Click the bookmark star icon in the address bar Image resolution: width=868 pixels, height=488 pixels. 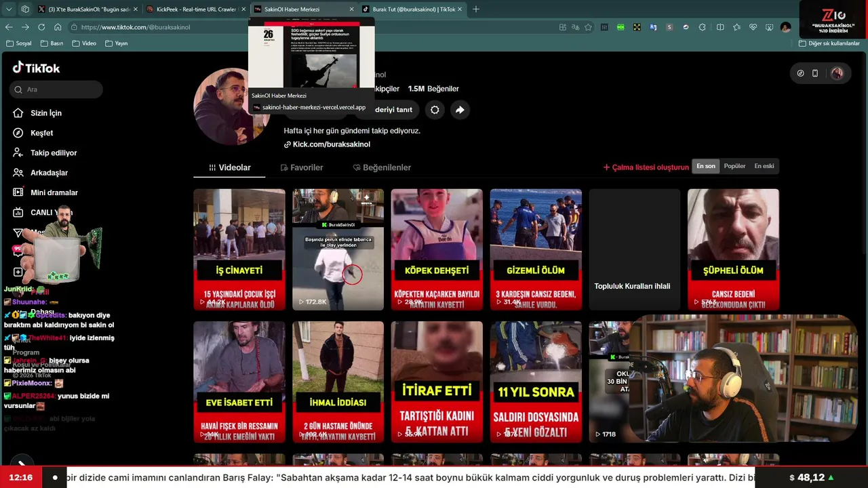click(x=588, y=27)
